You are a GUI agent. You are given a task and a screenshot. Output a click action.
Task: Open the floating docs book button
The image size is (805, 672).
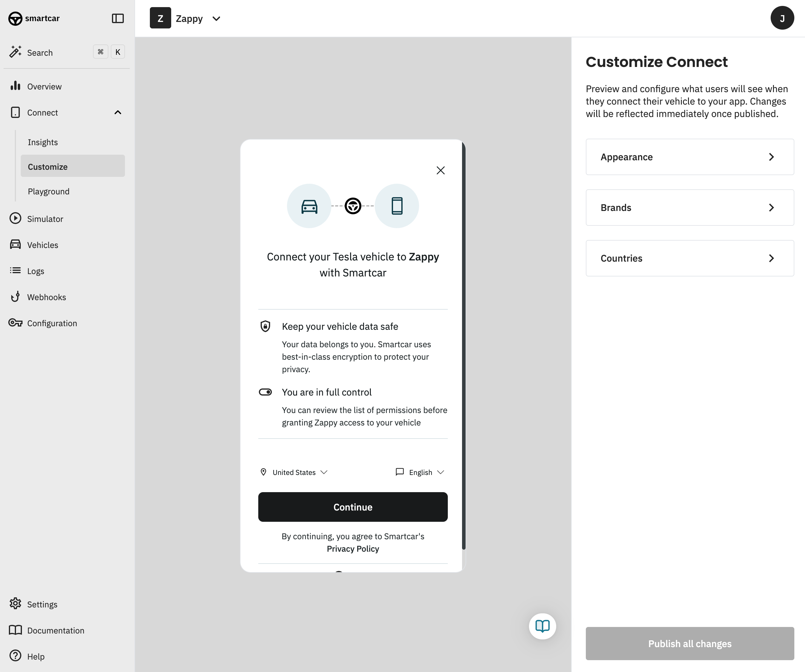tap(542, 626)
